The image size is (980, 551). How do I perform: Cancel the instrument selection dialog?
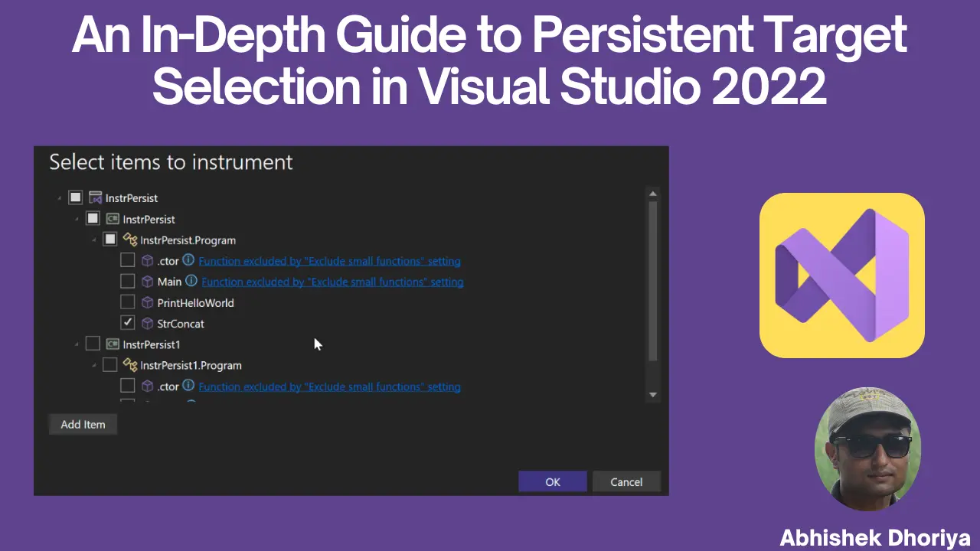626,481
